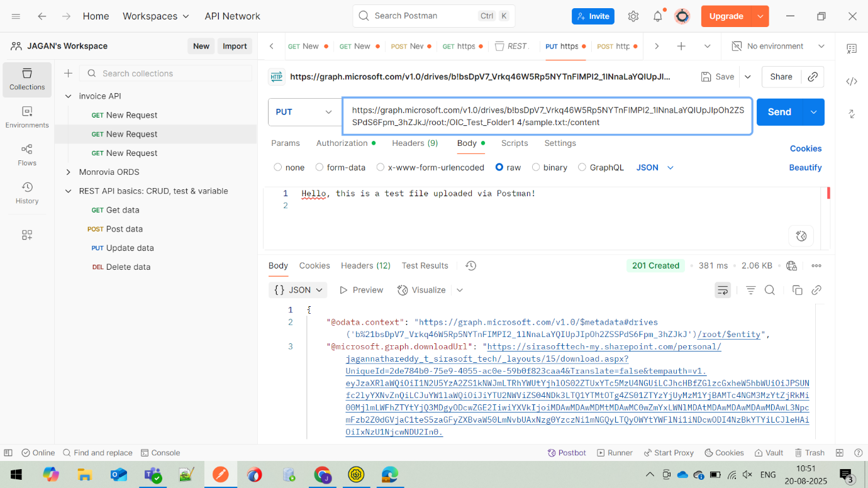The image size is (868, 488).
Task: Open the request Headers (9) tab
Action: (x=415, y=143)
